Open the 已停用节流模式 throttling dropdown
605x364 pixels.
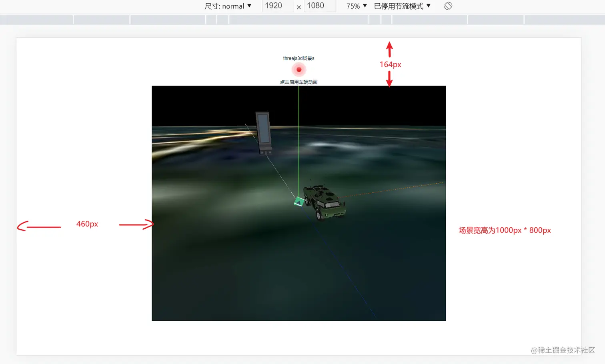click(402, 6)
